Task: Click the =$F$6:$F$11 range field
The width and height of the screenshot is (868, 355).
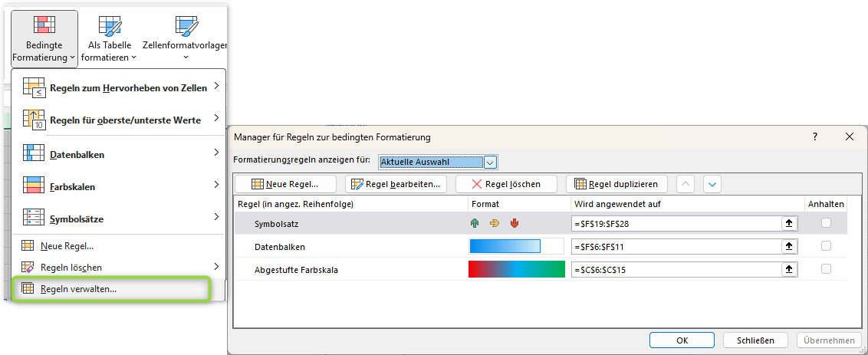Action: (676, 246)
